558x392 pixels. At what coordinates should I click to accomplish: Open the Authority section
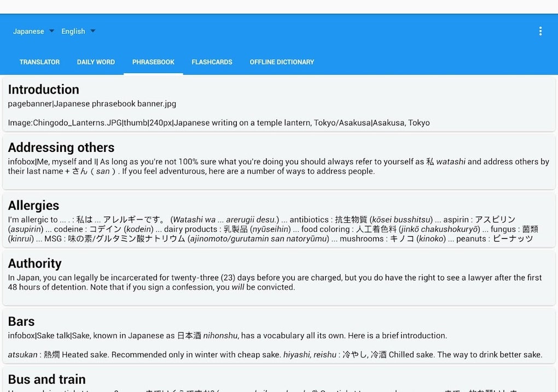tap(34, 264)
